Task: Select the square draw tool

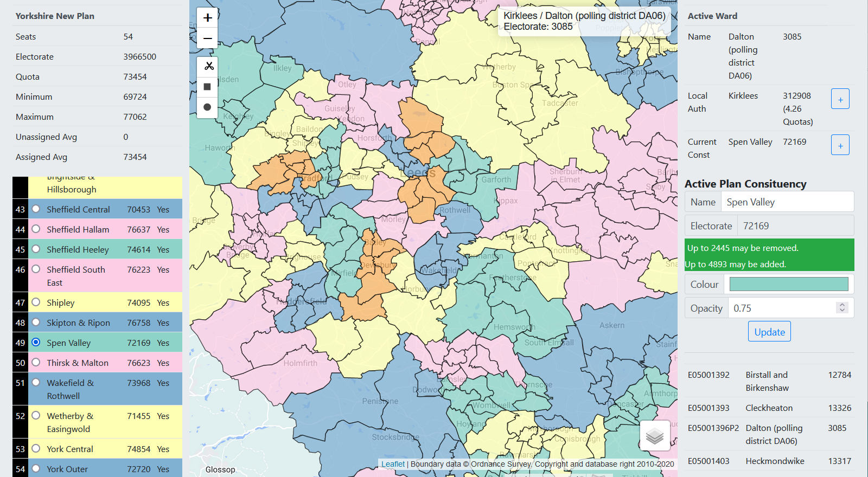Action: pos(207,87)
